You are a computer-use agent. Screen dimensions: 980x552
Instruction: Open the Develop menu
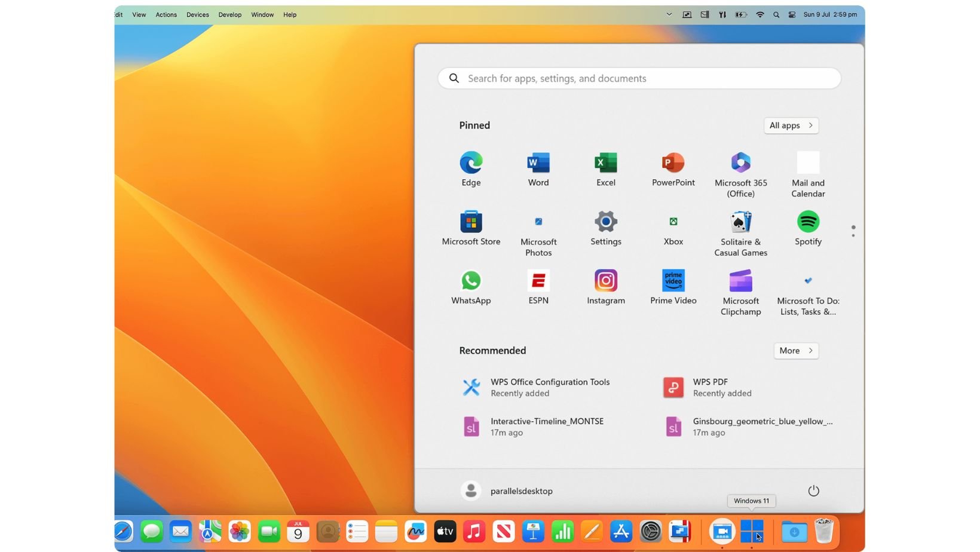pyautogui.click(x=229, y=15)
